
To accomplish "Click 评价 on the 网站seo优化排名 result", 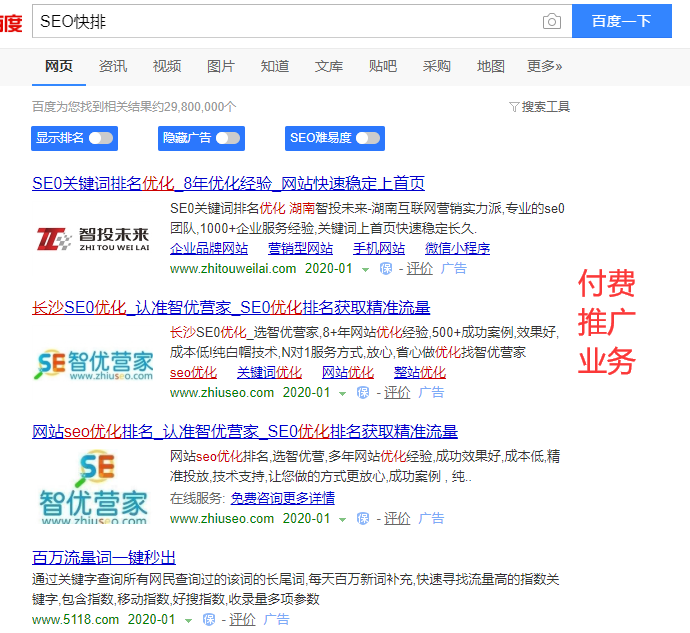I will pos(397,519).
